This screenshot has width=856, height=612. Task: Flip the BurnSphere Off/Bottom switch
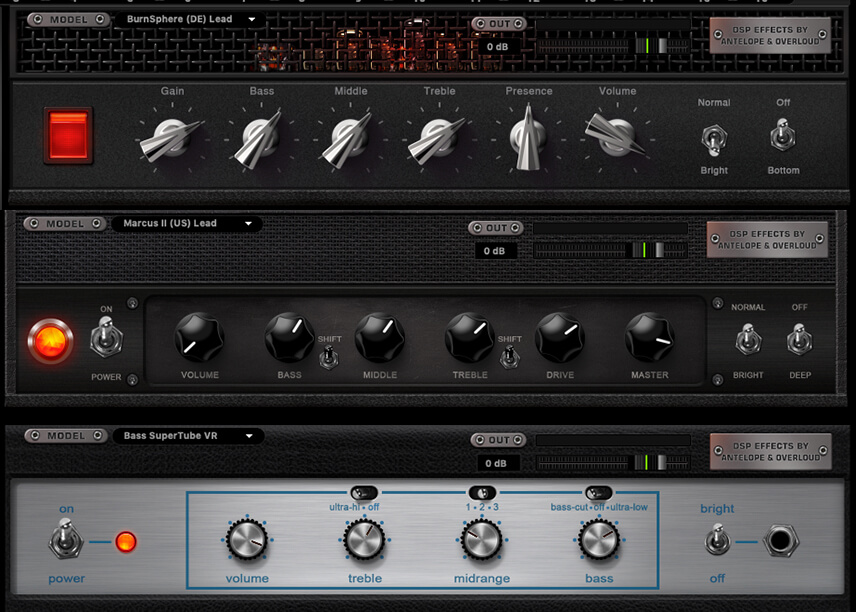coord(783,136)
